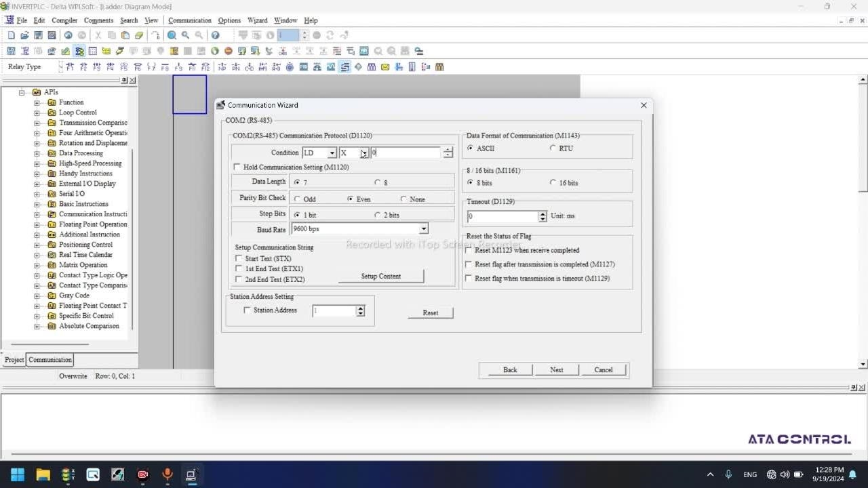This screenshot has width=868, height=488.
Task: Enable Hold Communication Setting checkbox
Action: 237,167
